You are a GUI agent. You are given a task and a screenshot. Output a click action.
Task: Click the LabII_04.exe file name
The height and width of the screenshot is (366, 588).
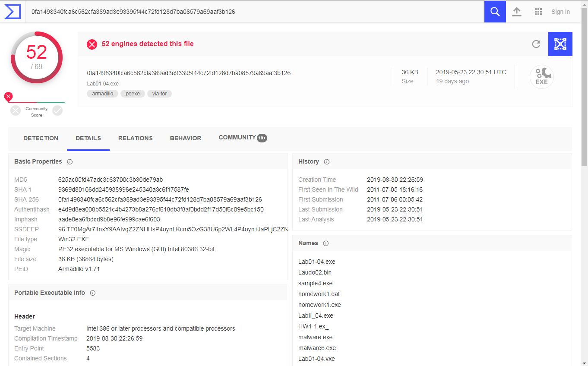click(x=316, y=316)
